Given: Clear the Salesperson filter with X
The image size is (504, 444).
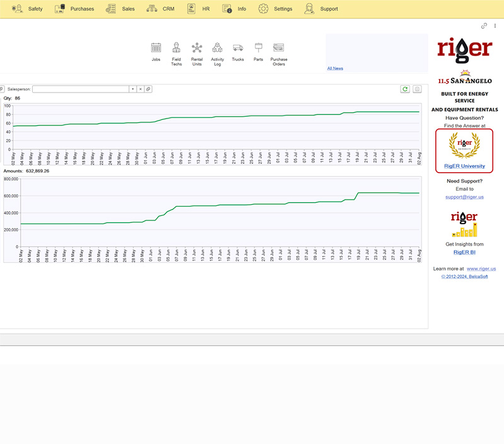Looking at the screenshot, I should coord(140,89).
